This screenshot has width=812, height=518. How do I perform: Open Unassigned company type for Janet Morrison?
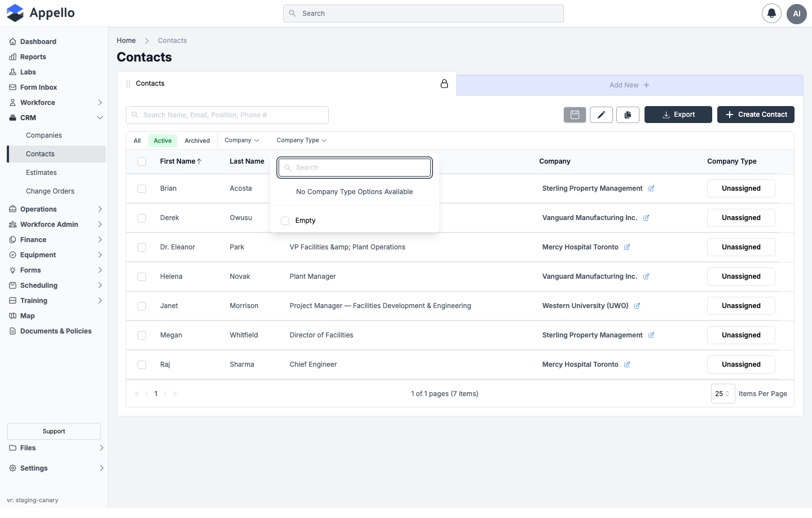point(741,306)
